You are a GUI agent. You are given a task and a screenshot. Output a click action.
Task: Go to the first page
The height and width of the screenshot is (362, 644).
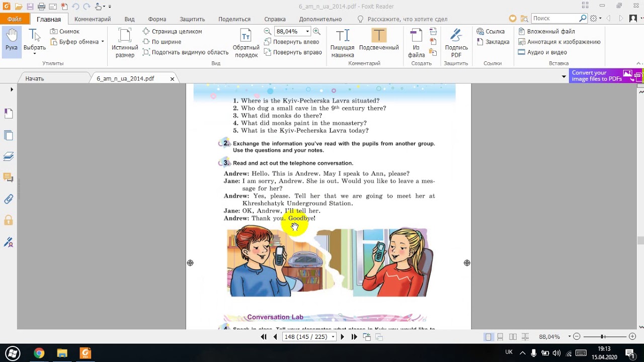coord(264,337)
